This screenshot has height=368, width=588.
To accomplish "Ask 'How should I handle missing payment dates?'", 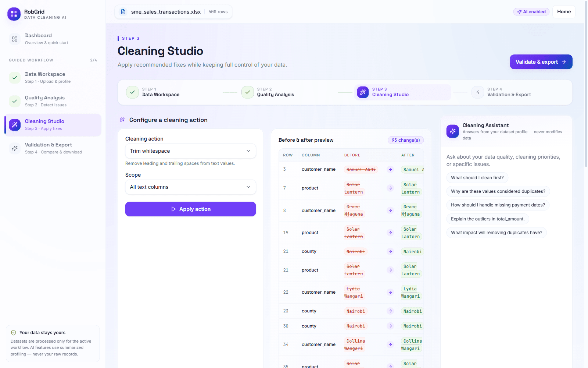I will [498, 205].
